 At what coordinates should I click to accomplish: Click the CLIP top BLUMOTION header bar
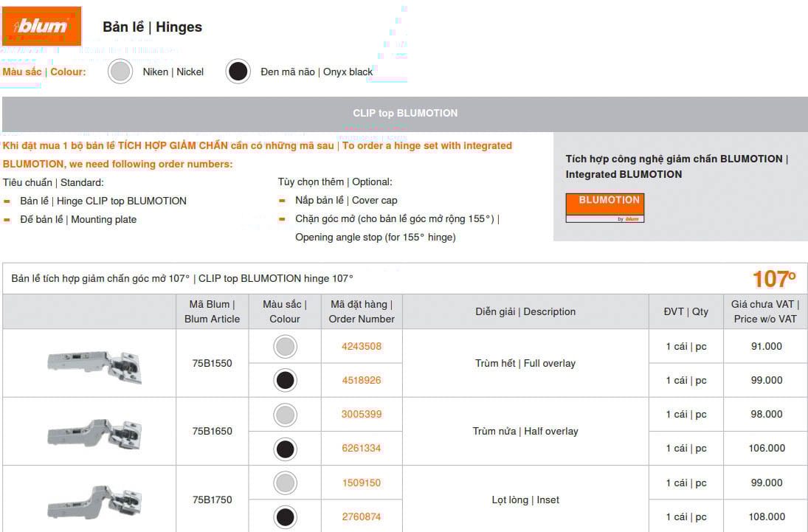pos(404,114)
